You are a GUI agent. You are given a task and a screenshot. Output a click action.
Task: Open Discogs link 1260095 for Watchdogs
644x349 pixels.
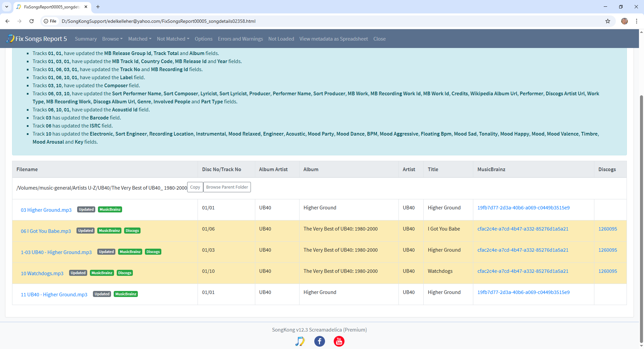tap(607, 271)
